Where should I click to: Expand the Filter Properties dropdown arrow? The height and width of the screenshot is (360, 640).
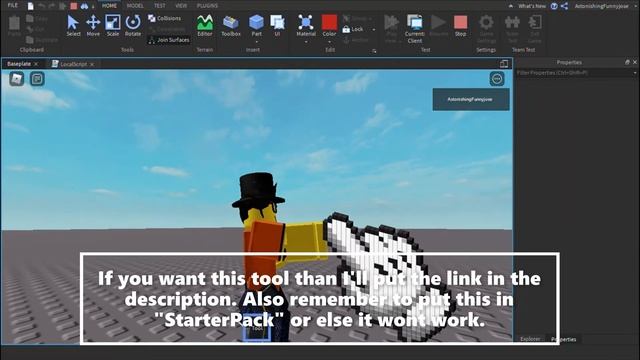coord(635,73)
